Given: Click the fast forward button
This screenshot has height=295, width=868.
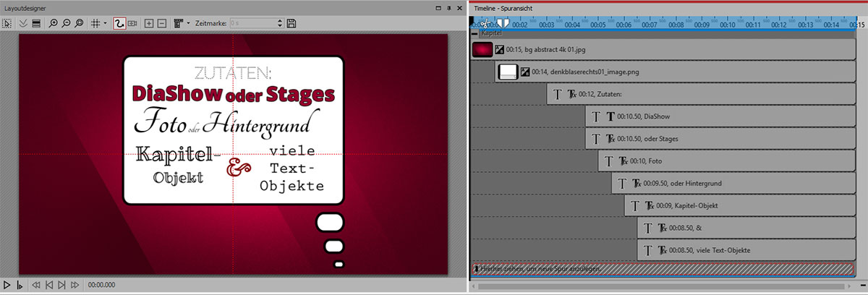Looking at the screenshot, I should [75, 285].
